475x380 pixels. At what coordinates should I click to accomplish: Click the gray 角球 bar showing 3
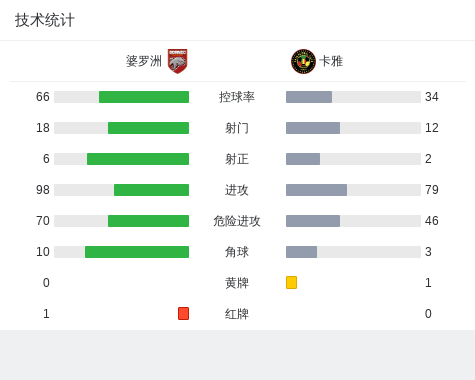(x=301, y=252)
